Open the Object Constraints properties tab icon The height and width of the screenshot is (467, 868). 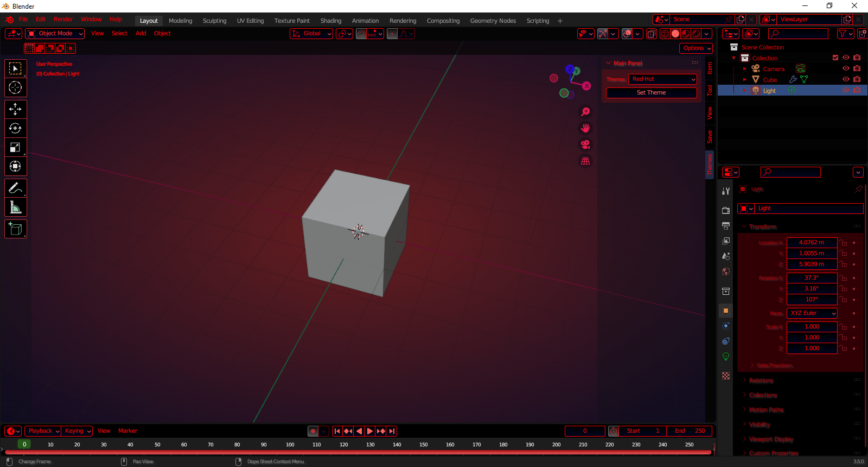point(726,341)
